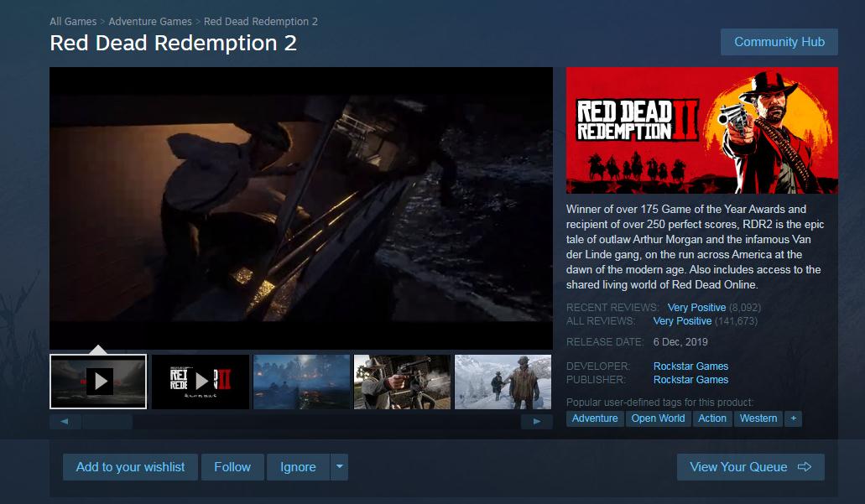Select the Open World tag

[x=658, y=418]
